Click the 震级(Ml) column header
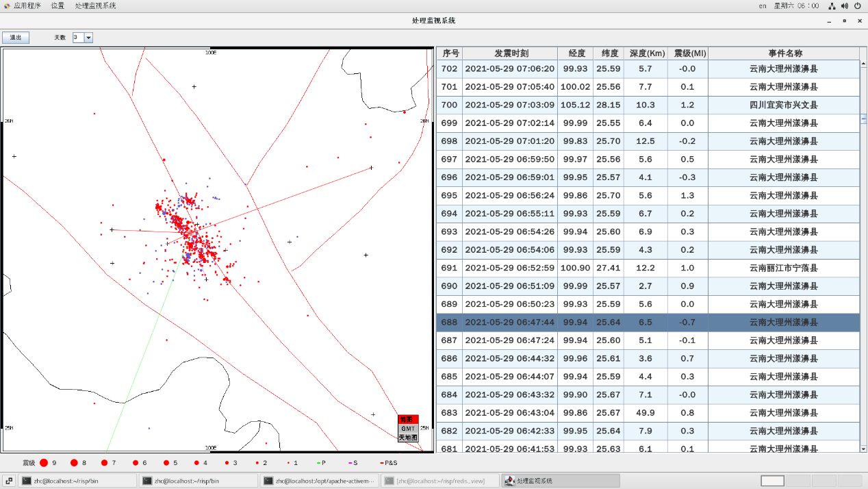Screen dimensions: 868x489 click(x=687, y=53)
